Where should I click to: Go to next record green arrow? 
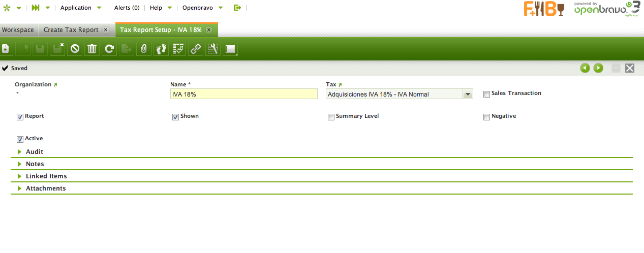click(598, 68)
